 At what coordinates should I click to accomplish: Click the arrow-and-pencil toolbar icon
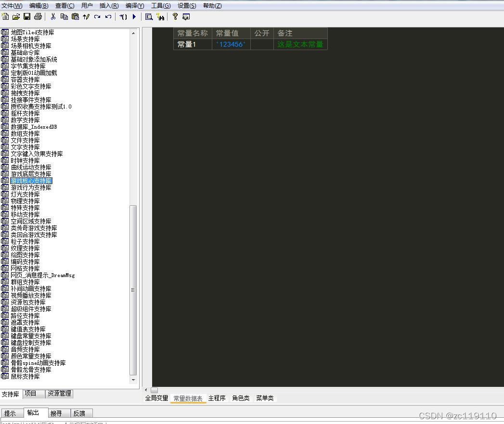point(86,17)
